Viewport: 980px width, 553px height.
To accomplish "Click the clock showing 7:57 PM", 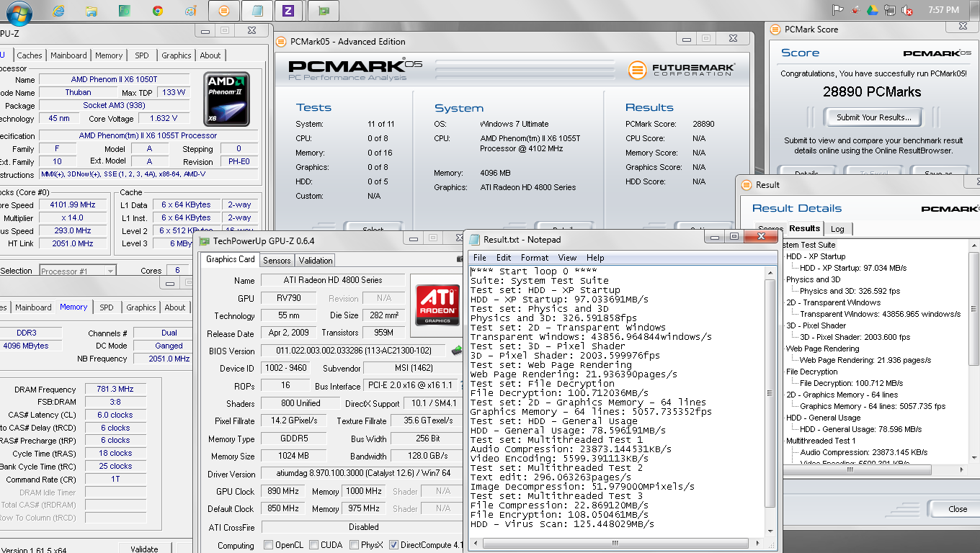I will [x=943, y=10].
